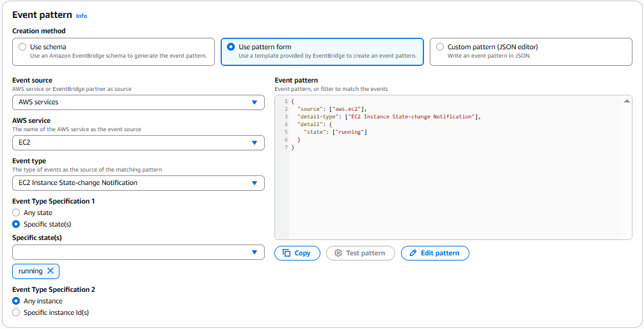The height and width of the screenshot is (329, 644).
Task: Remove the running state tag
Action: tap(51, 271)
